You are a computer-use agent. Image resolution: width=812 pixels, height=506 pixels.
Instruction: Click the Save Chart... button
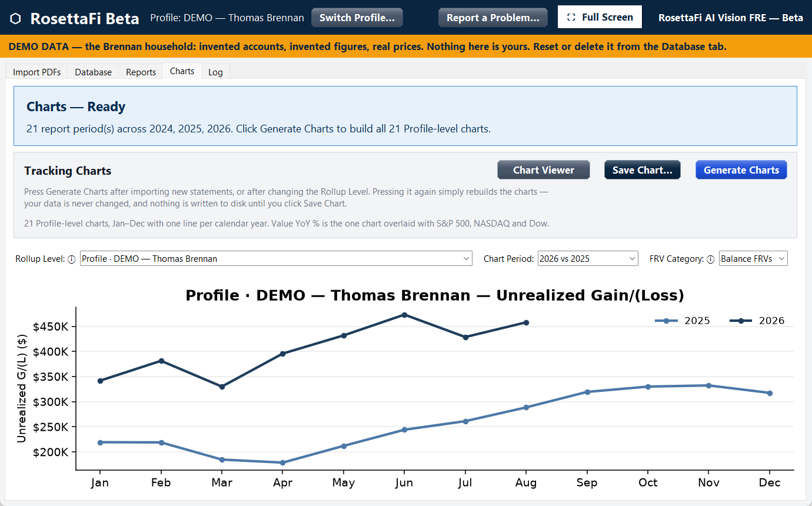point(643,170)
